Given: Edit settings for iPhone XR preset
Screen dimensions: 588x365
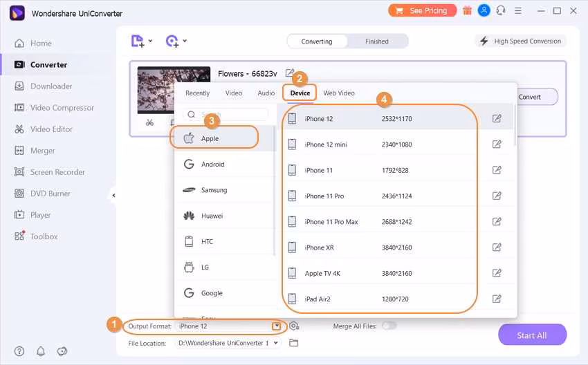Looking at the screenshot, I should [497, 247].
